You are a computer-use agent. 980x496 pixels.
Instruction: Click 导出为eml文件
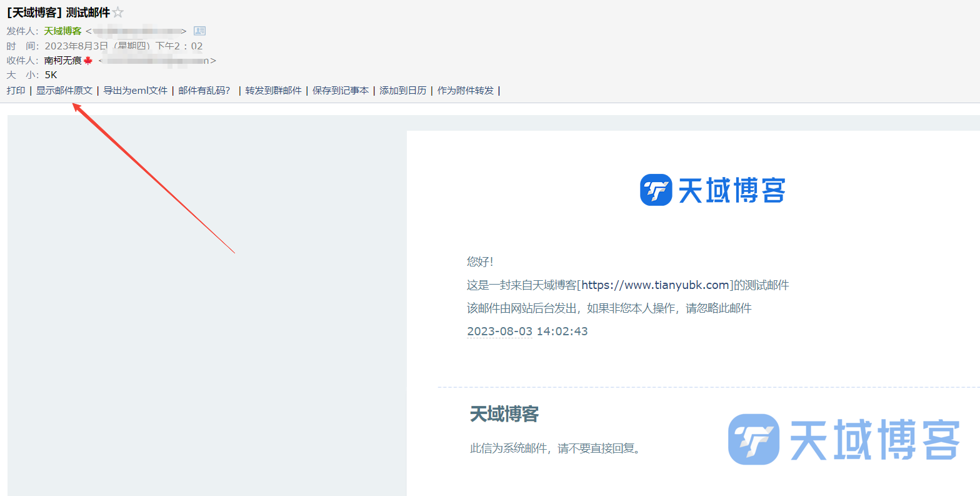pyautogui.click(x=136, y=91)
